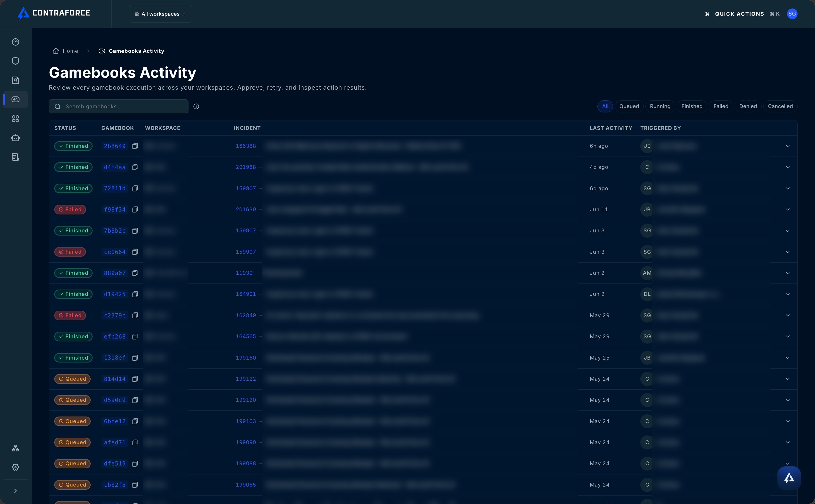Open incident 201988
This screenshot has height=504, width=815.
[246, 167]
